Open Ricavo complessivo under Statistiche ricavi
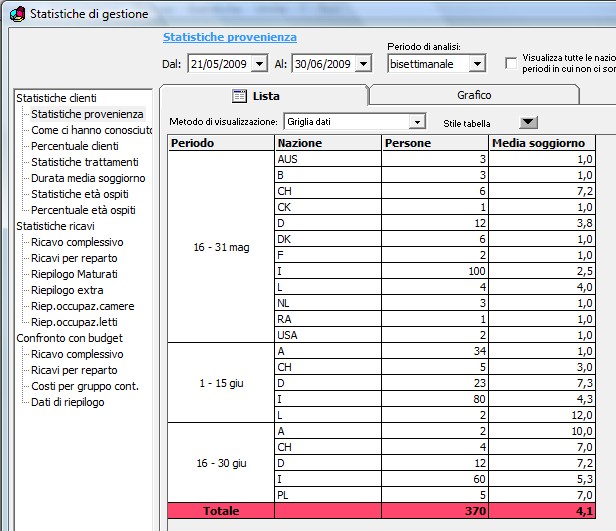This screenshot has width=616, height=531. coord(77,242)
